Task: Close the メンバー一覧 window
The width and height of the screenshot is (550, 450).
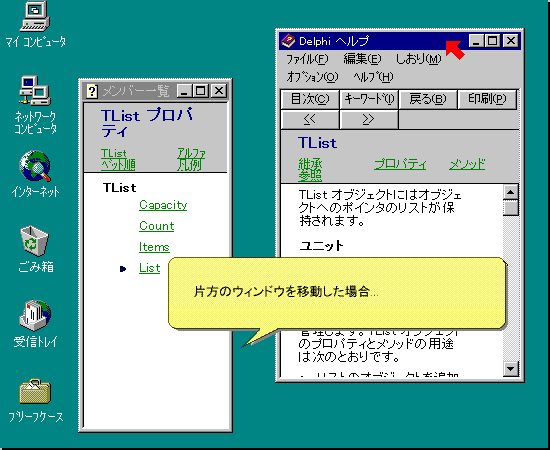Action: (219, 91)
